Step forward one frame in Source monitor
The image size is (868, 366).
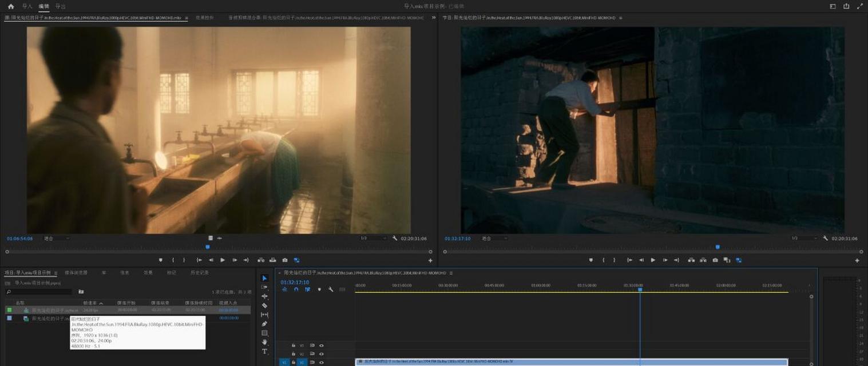click(x=235, y=260)
